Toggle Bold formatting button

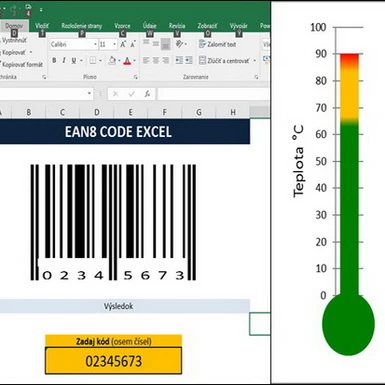click(54, 61)
